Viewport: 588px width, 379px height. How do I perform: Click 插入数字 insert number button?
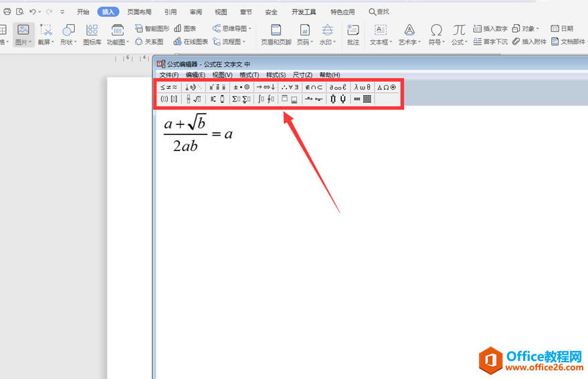[490, 29]
